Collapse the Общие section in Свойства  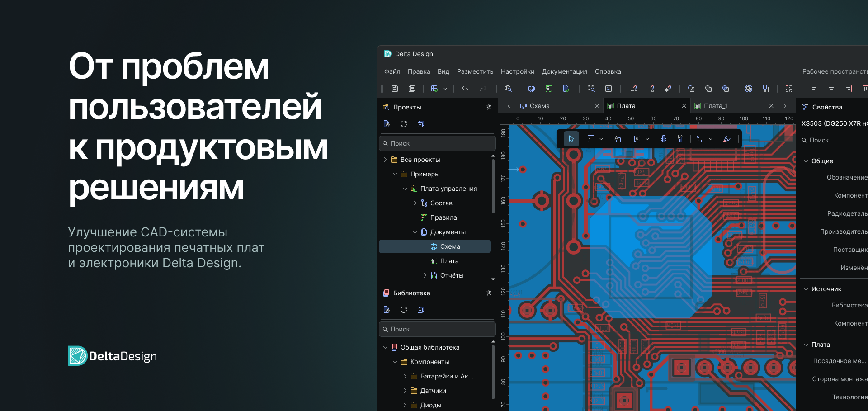pyautogui.click(x=806, y=161)
